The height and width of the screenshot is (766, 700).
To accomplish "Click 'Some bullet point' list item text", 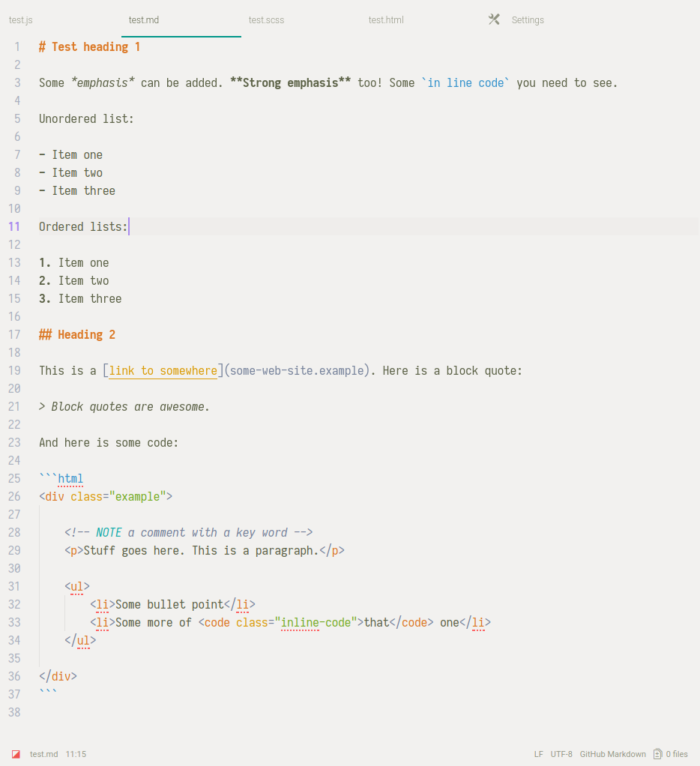I will 169,605.
